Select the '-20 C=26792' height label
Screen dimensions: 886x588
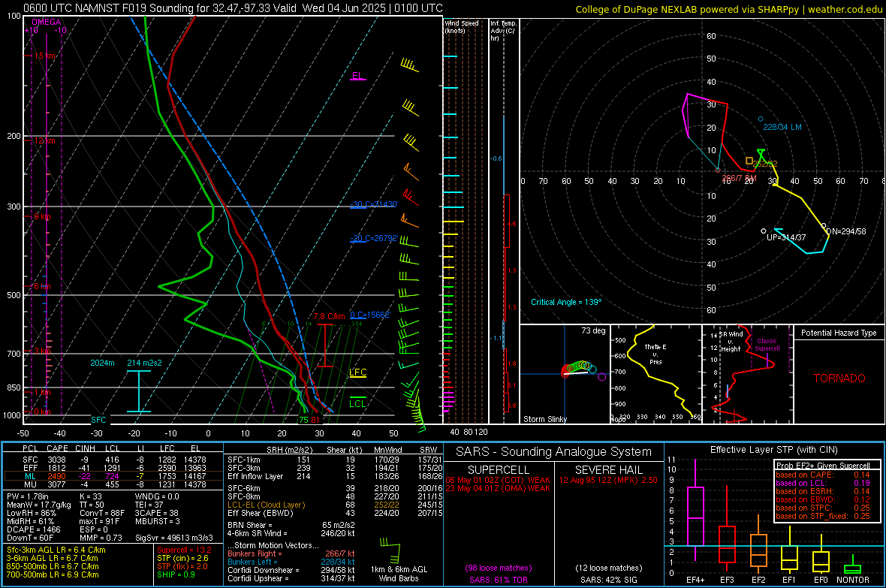pos(374,238)
